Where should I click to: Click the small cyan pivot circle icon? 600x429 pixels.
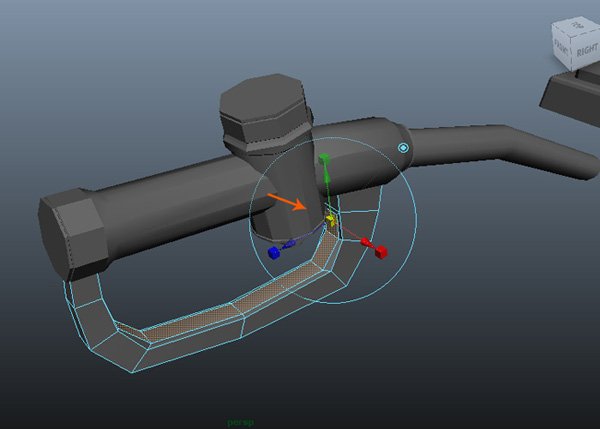pyautogui.click(x=403, y=147)
